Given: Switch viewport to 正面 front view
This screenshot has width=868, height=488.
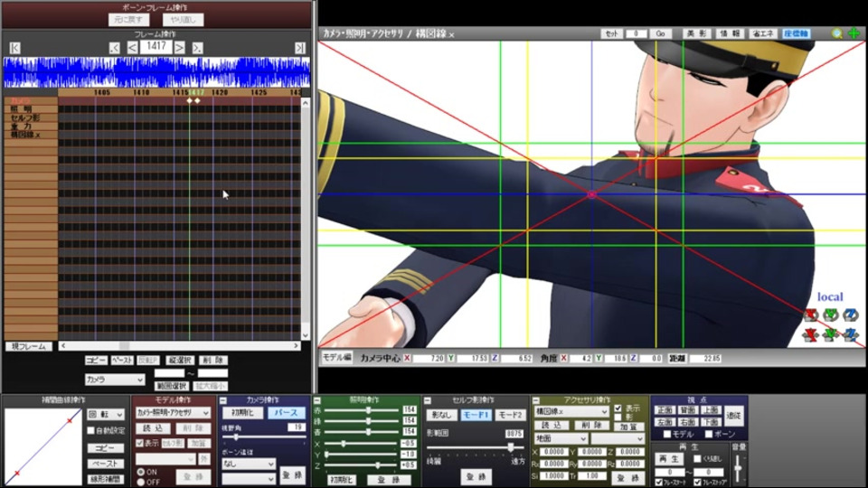Looking at the screenshot, I should 665,410.
